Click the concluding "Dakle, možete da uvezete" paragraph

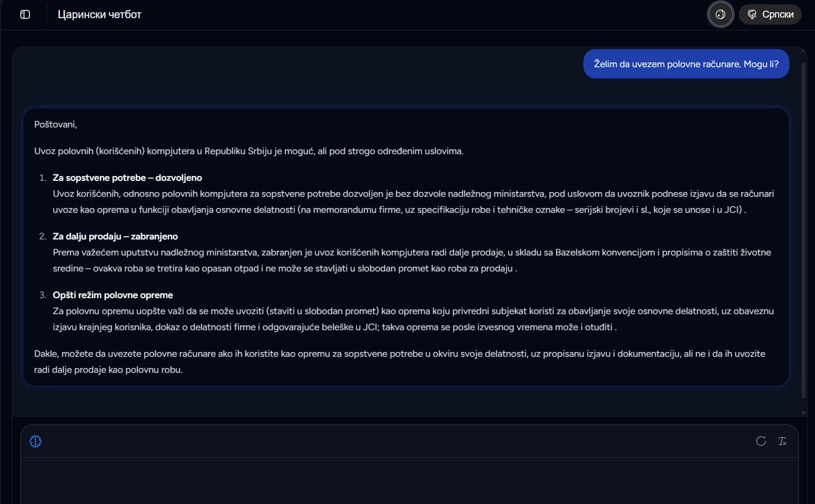coord(400,362)
